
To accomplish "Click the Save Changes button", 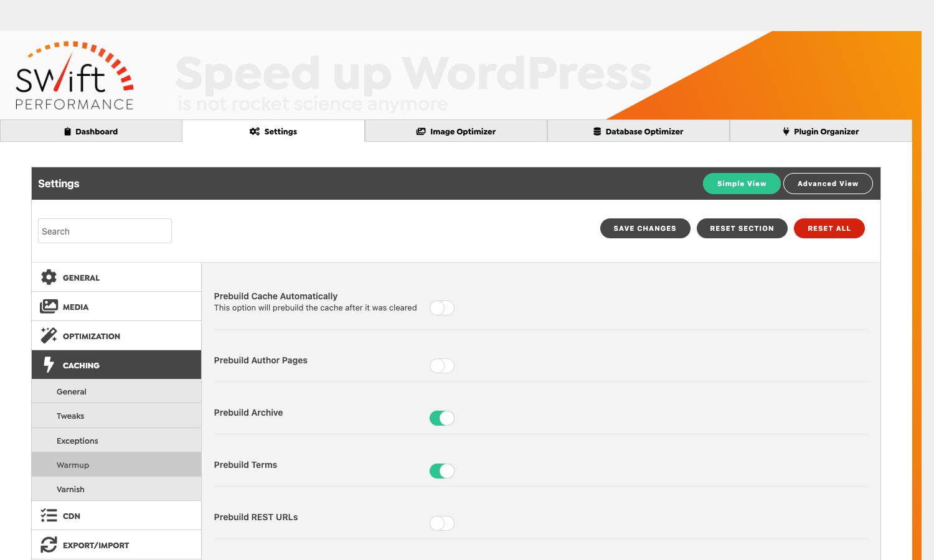I will [x=645, y=228].
